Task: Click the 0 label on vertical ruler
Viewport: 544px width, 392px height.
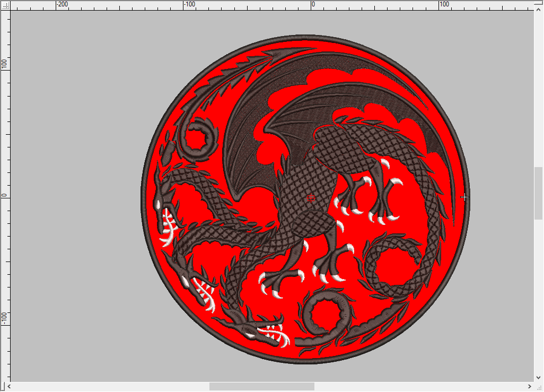Action: (x=4, y=195)
